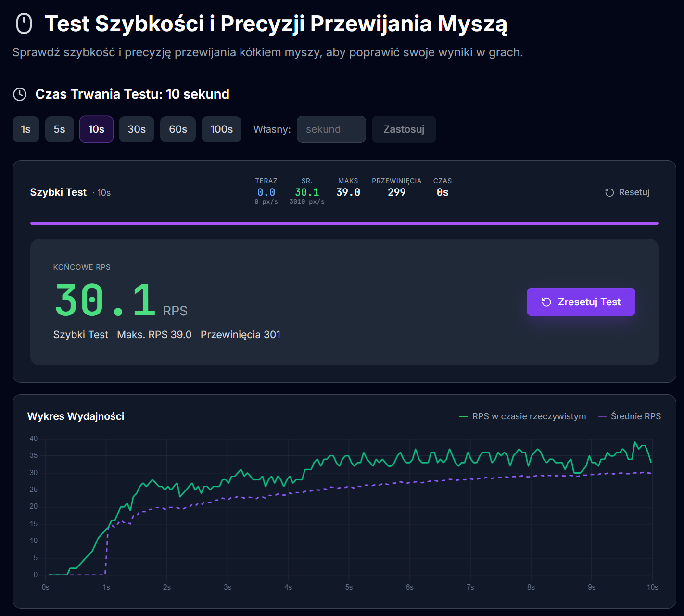
Task: Click the big 30.1 final RPS value
Action: tap(105, 301)
